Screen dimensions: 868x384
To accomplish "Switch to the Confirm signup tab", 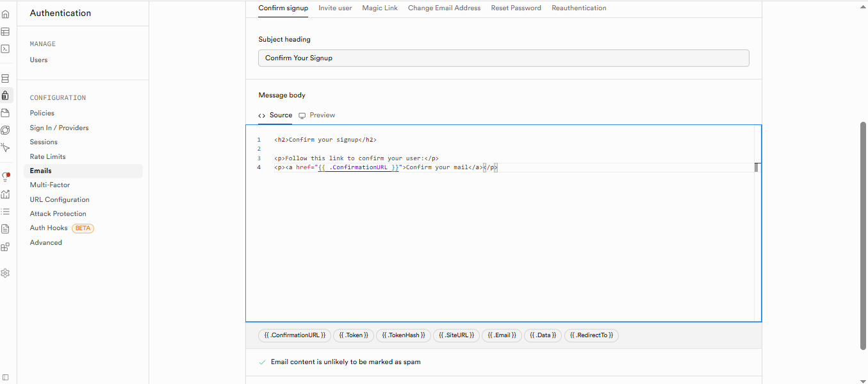I will 283,8.
